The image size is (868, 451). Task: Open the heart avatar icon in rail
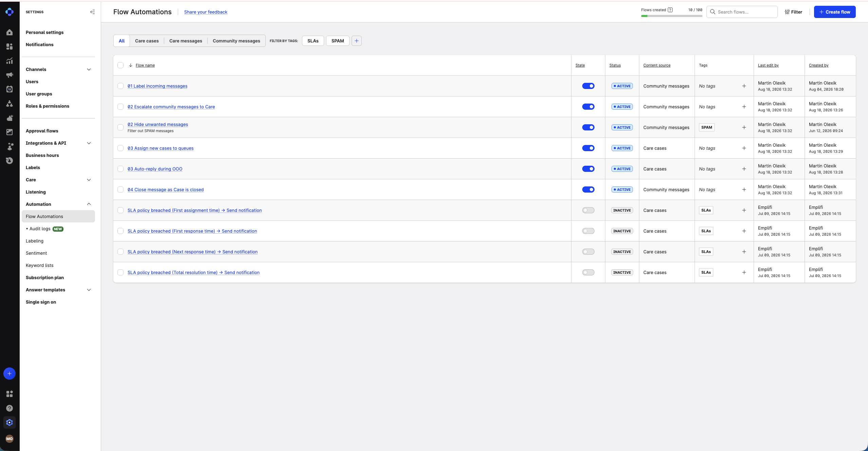click(10, 161)
